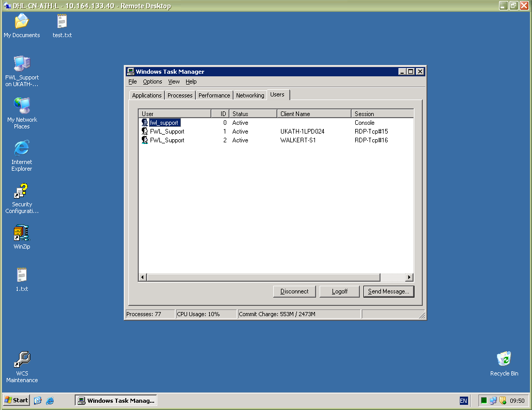Click the My Network Places icon
This screenshot has width=532, height=410.
22,106
